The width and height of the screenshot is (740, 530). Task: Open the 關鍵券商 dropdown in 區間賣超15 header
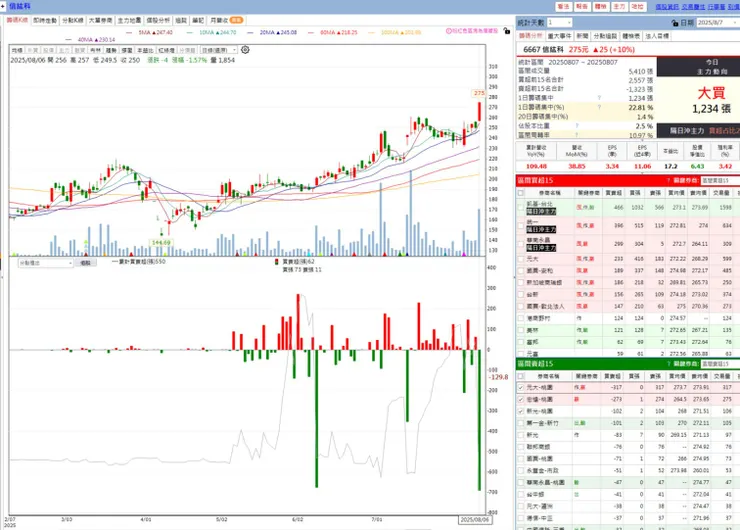coord(720,364)
